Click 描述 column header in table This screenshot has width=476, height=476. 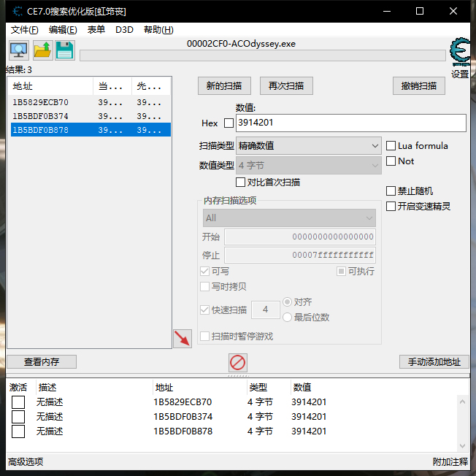[94, 388]
